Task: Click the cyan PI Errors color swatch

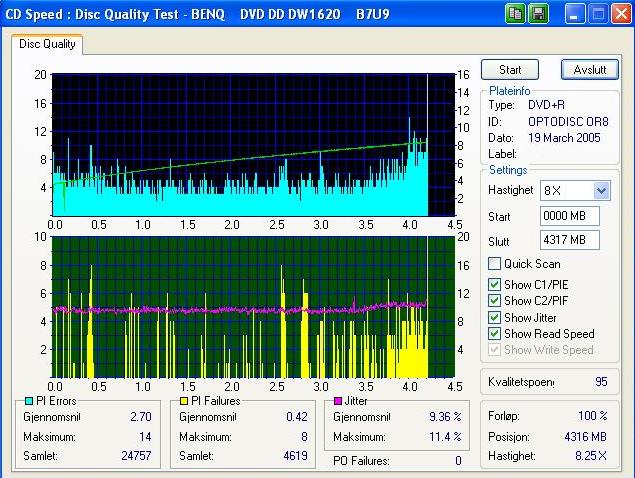Action: click(29, 401)
